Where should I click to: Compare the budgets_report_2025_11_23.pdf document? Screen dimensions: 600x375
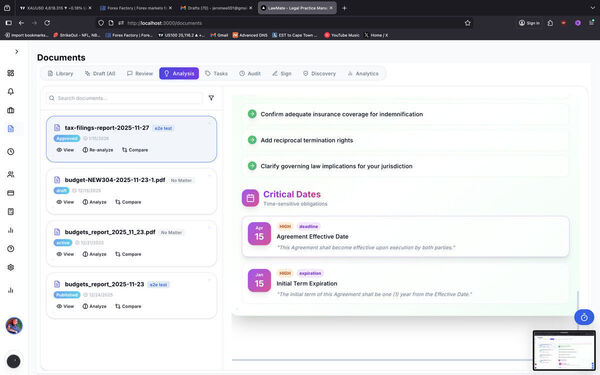[x=128, y=254]
